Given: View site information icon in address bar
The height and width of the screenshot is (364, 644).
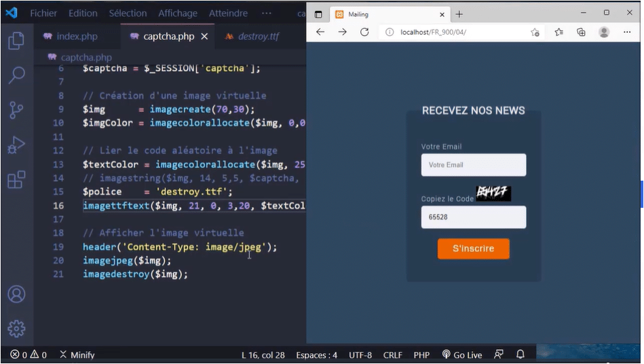Looking at the screenshot, I should 390,32.
